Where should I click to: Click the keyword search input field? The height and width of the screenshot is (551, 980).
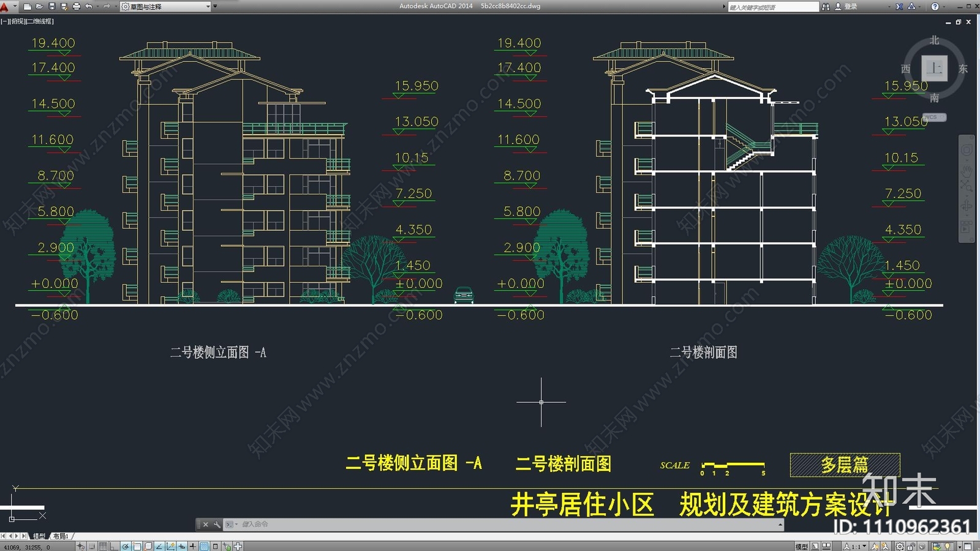click(774, 7)
